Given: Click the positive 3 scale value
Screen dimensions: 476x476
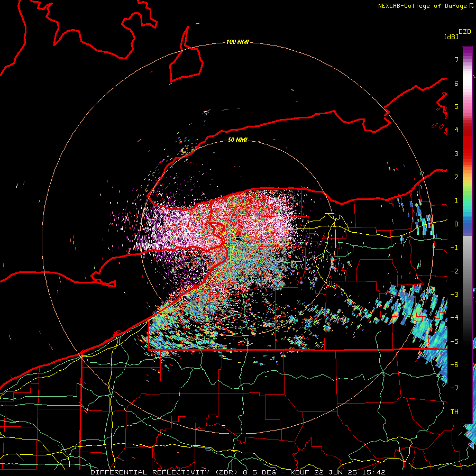Looking at the screenshot, I should (456, 153).
